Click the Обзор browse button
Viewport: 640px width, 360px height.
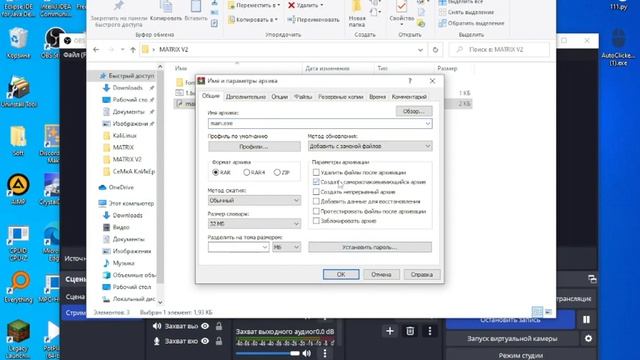pyautogui.click(x=414, y=111)
